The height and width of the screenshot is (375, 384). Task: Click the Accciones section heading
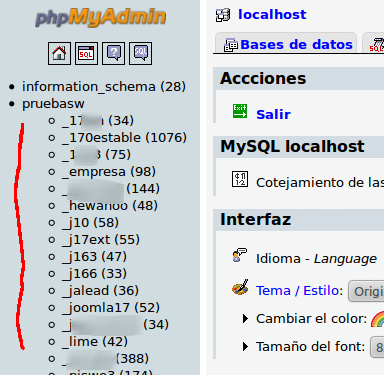pyautogui.click(x=263, y=78)
